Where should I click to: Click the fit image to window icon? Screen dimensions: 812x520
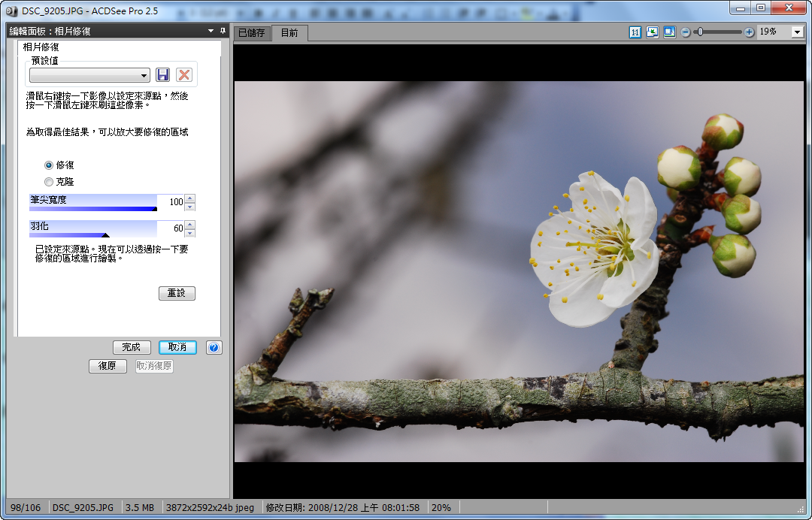coord(652,32)
